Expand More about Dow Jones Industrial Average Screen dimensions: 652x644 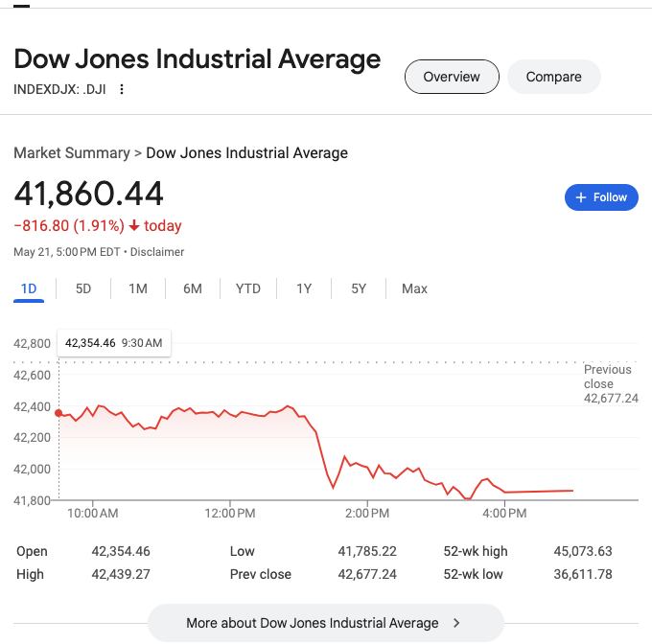coord(313,623)
